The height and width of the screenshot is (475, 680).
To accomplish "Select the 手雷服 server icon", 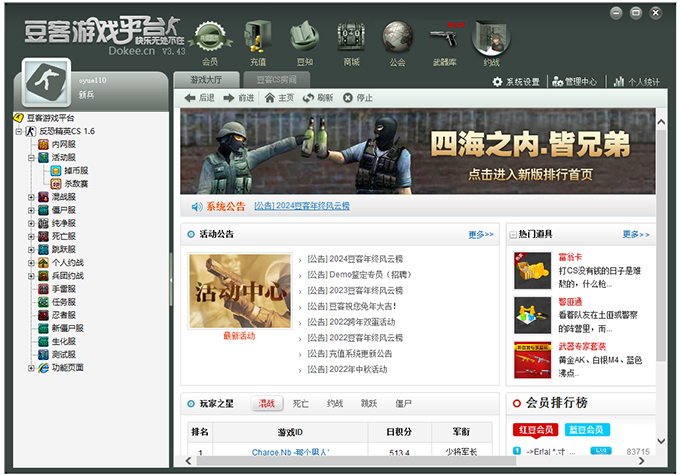I will pos(43,289).
